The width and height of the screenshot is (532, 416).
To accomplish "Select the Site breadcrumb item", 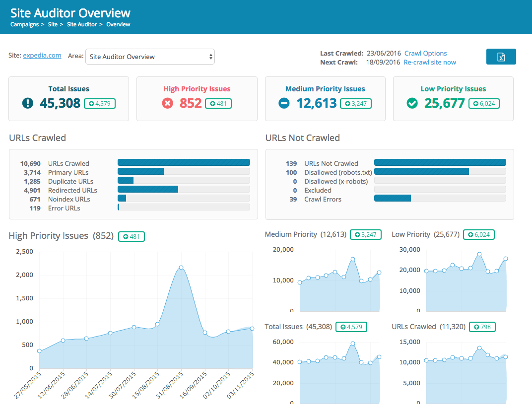I will pyautogui.click(x=53, y=24).
